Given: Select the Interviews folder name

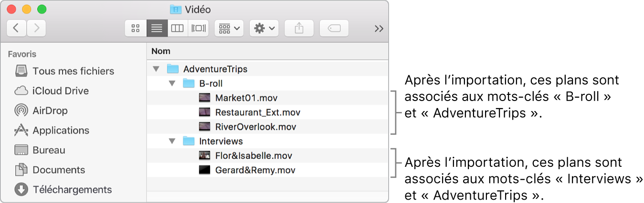Looking at the screenshot, I should pos(221,141).
